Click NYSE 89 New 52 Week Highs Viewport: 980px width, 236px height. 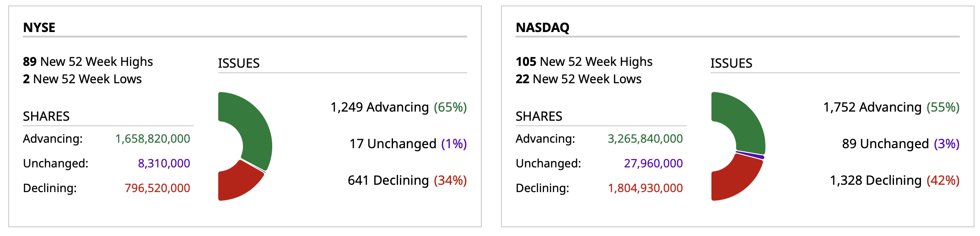88,62
